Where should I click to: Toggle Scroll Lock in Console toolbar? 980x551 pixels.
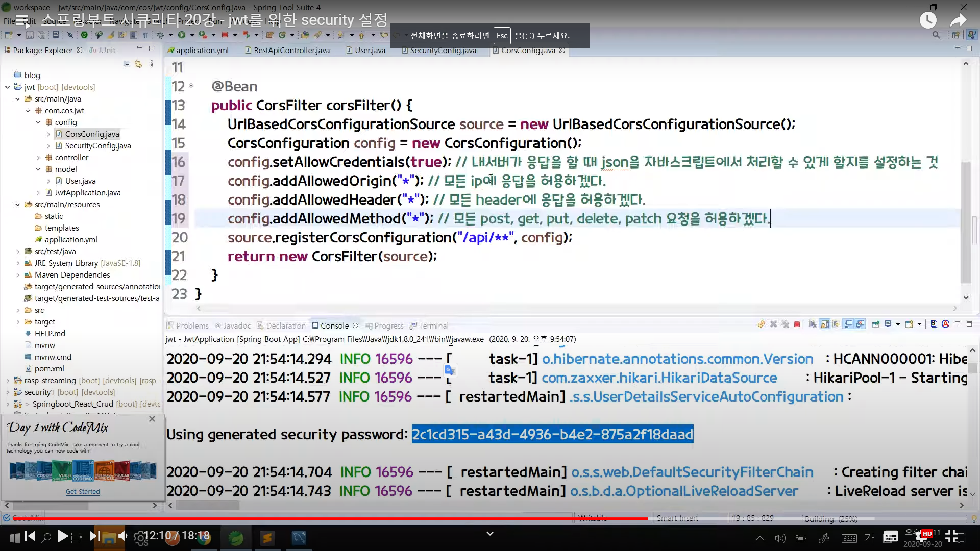click(825, 324)
